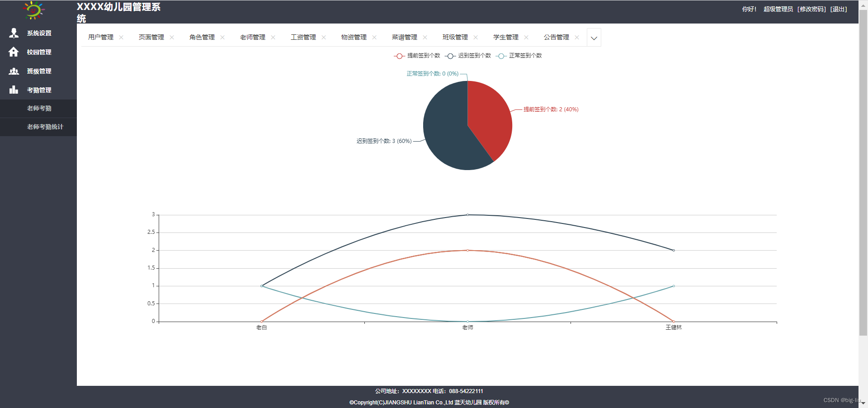Close the 物资管理 tab
Image resolution: width=868 pixels, height=408 pixels.
point(374,38)
